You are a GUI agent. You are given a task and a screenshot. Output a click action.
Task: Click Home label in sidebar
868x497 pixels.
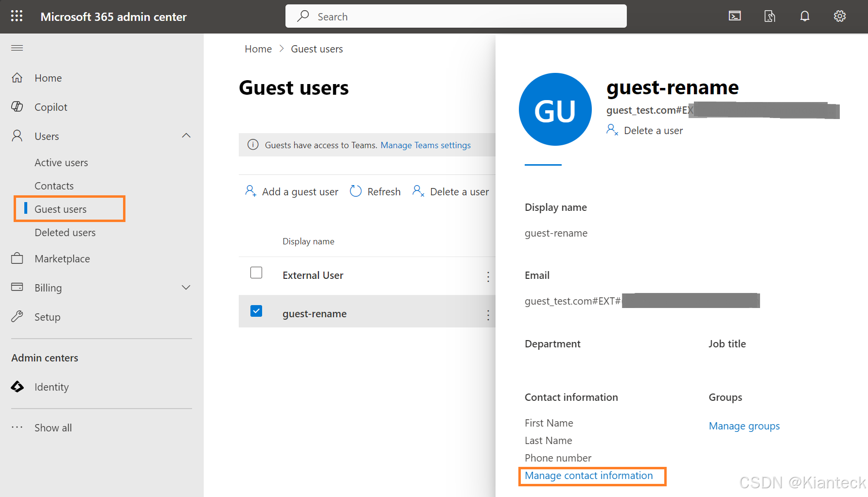[x=48, y=78]
